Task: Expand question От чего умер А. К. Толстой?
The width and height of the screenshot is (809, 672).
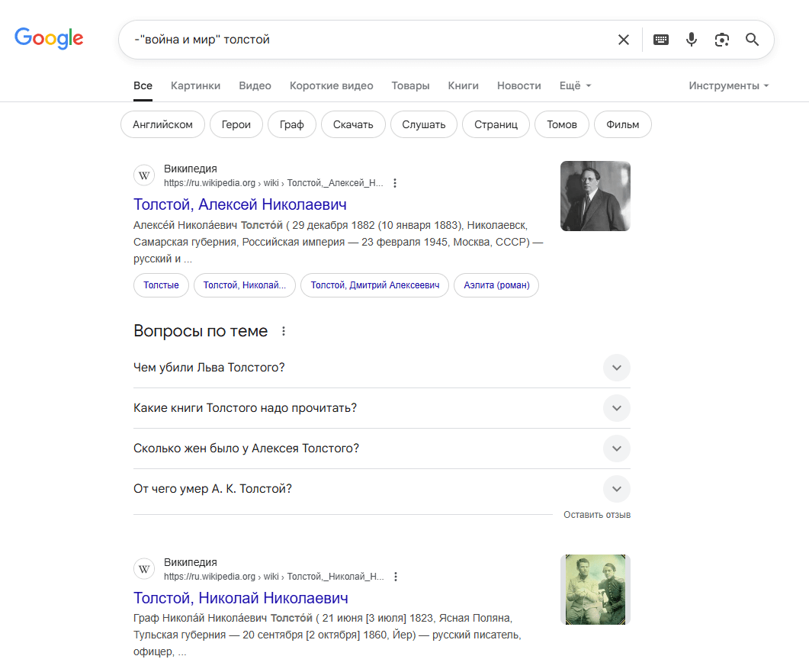Action: tap(382, 489)
